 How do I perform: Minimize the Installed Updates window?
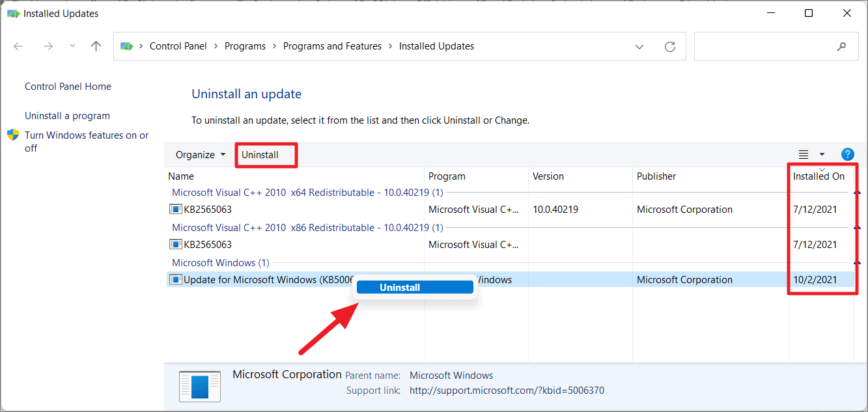(770, 13)
